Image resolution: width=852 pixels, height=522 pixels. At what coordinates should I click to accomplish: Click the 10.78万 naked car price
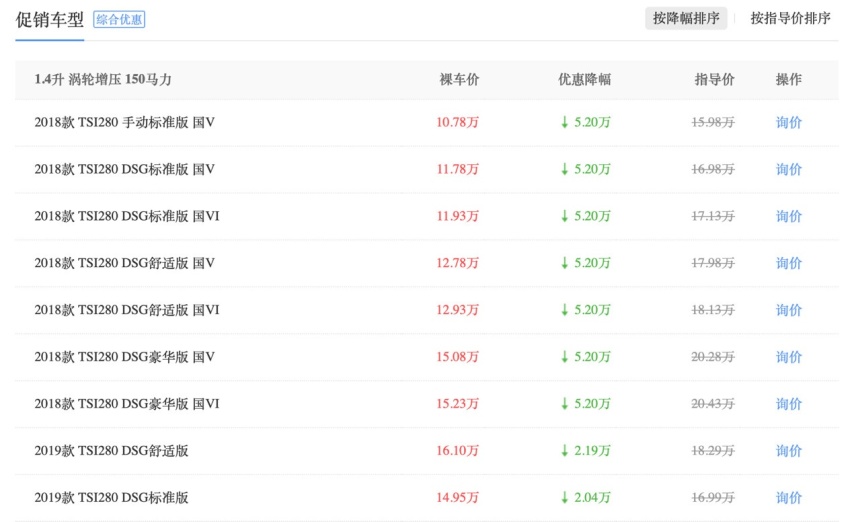(x=458, y=122)
